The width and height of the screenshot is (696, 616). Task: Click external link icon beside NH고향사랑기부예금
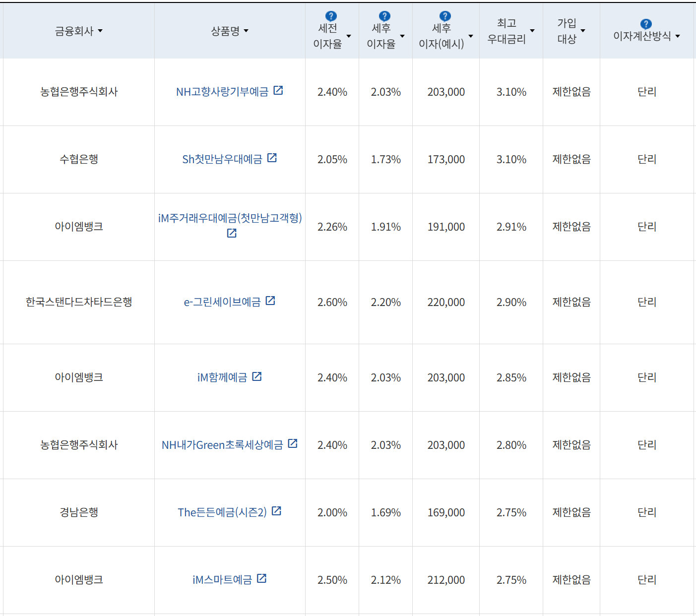click(x=278, y=90)
